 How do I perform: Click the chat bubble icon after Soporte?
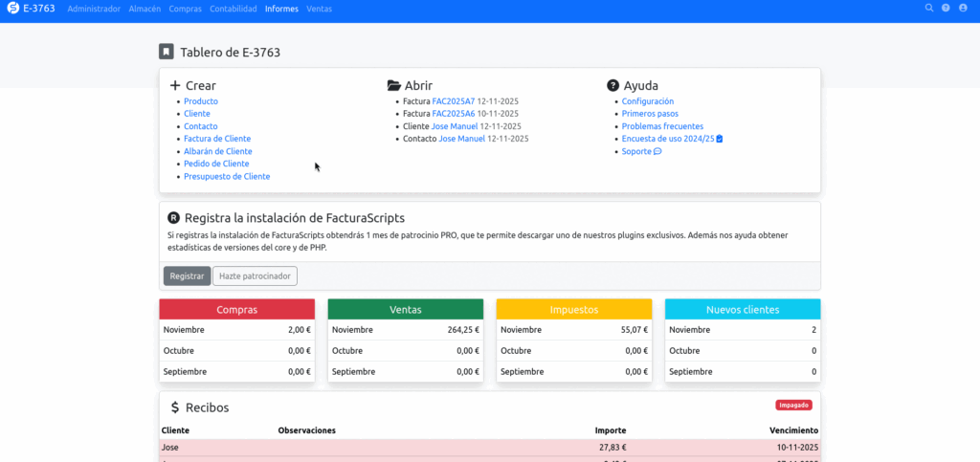(657, 152)
